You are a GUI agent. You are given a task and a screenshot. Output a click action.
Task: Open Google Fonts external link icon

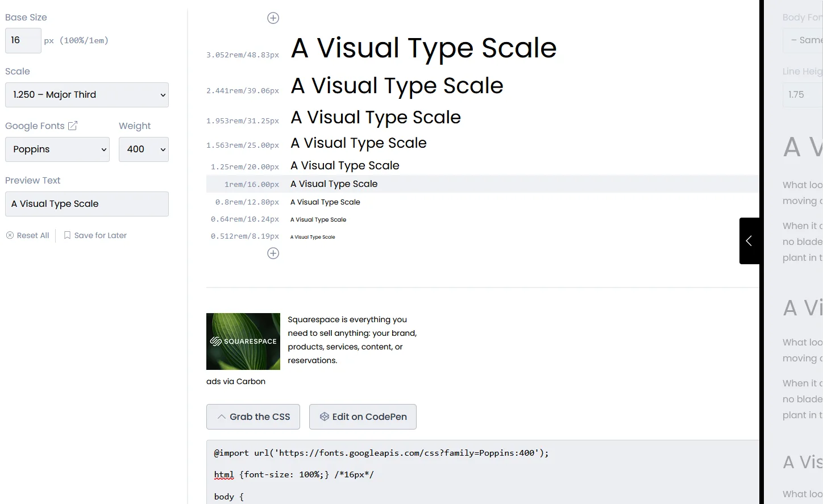pos(73,126)
